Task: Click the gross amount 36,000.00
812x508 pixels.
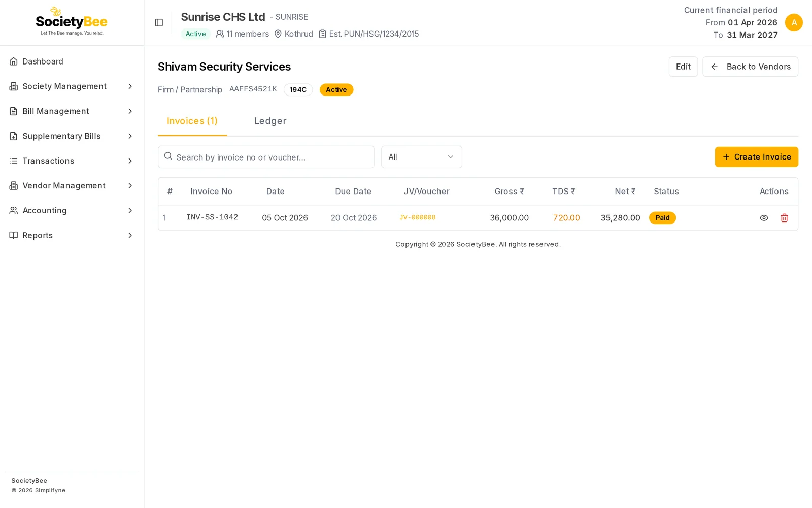Action: (x=509, y=218)
